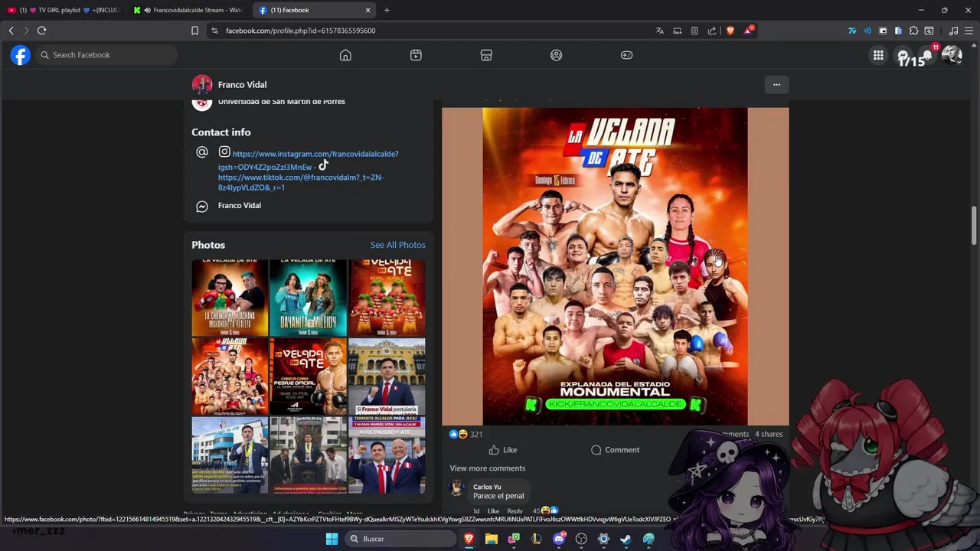980x551 pixels.
Task: Open the Windows Start button
Action: [332, 539]
